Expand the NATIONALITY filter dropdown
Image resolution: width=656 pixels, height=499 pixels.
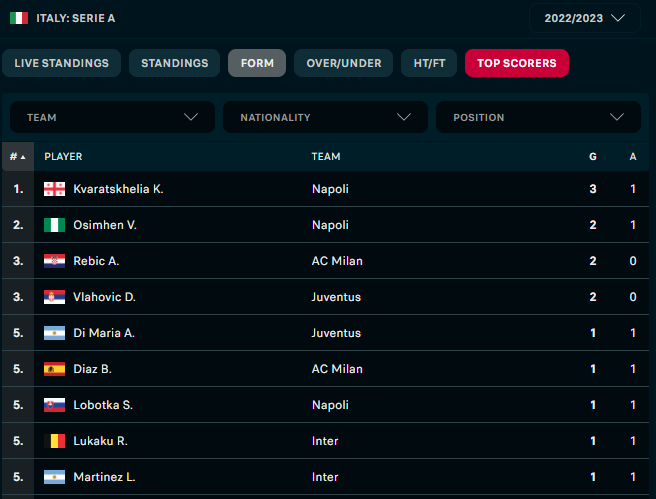325,117
